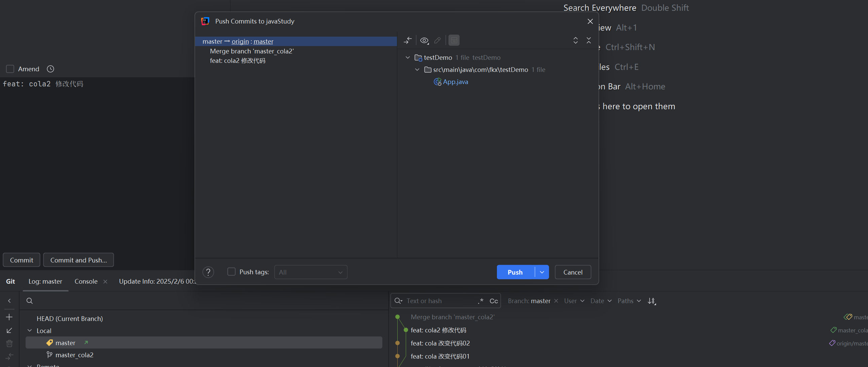868x367 pixels.
Task: Select Merge branch 'master_cola2' commit in push dialog
Action: [x=252, y=51]
